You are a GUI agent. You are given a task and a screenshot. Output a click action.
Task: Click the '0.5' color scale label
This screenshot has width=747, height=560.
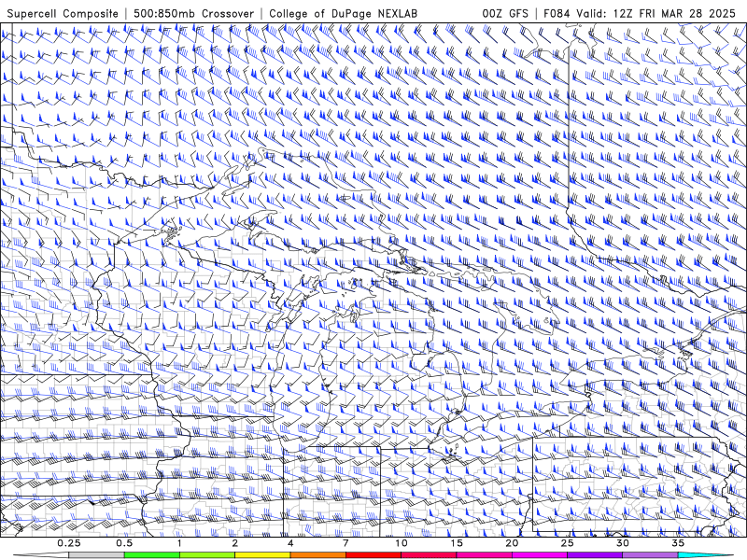tap(124, 543)
